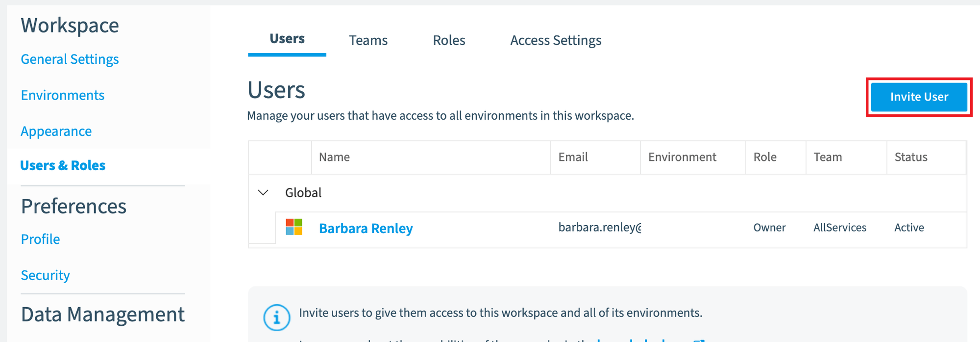Open Profile preferences link
The height and width of the screenshot is (342, 980).
pos(40,239)
